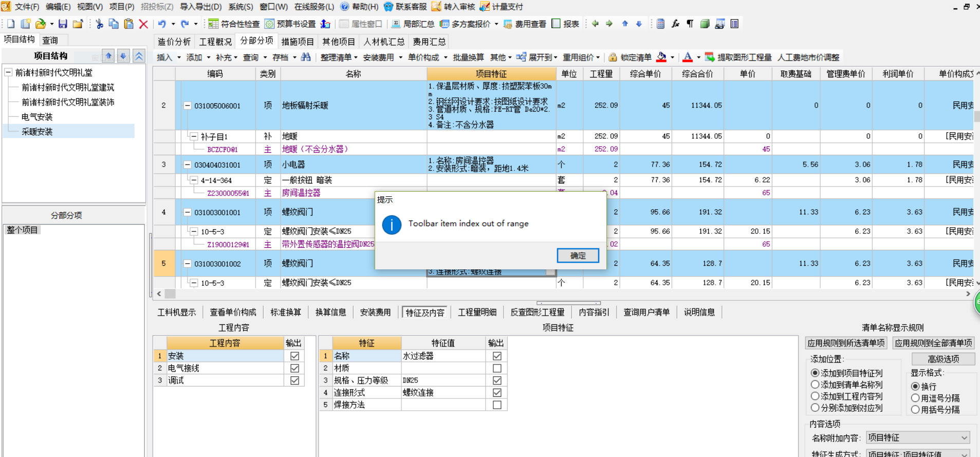980x457 pixels.
Task: Click the fx formula icon
Action: [x=675, y=24]
